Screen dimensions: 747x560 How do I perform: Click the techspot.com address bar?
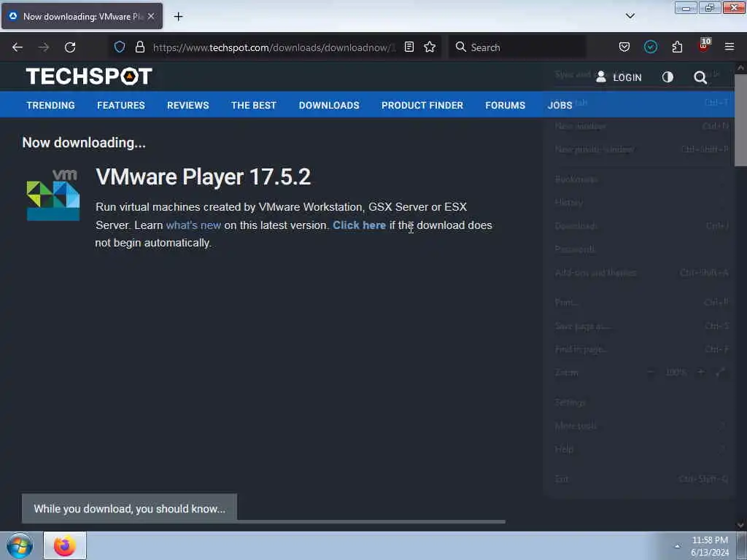(274, 47)
